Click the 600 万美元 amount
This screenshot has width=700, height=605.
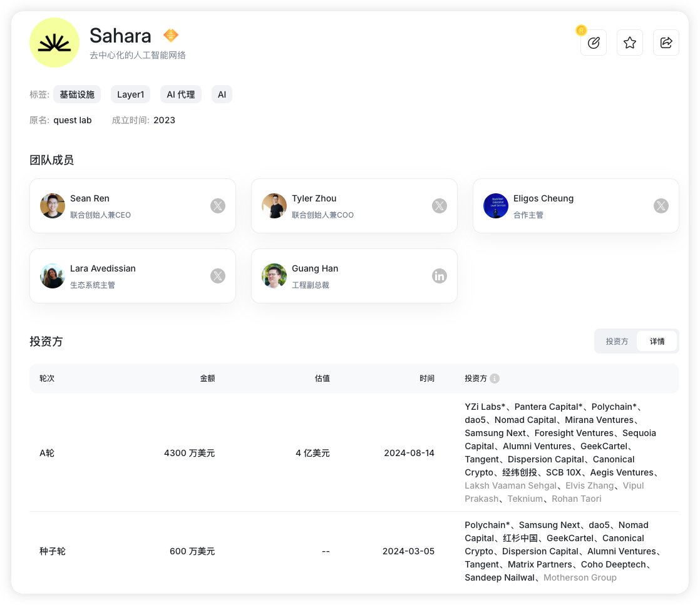(192, 551)
